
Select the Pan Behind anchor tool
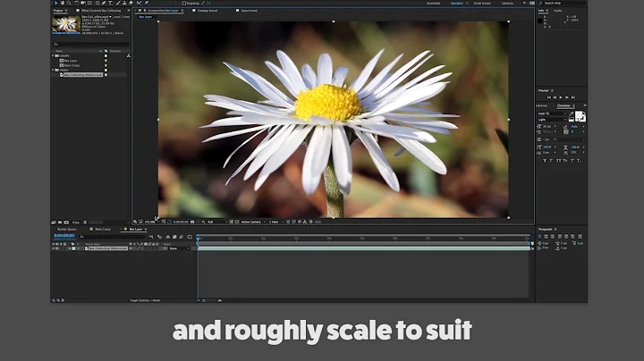tap(89, 3)
